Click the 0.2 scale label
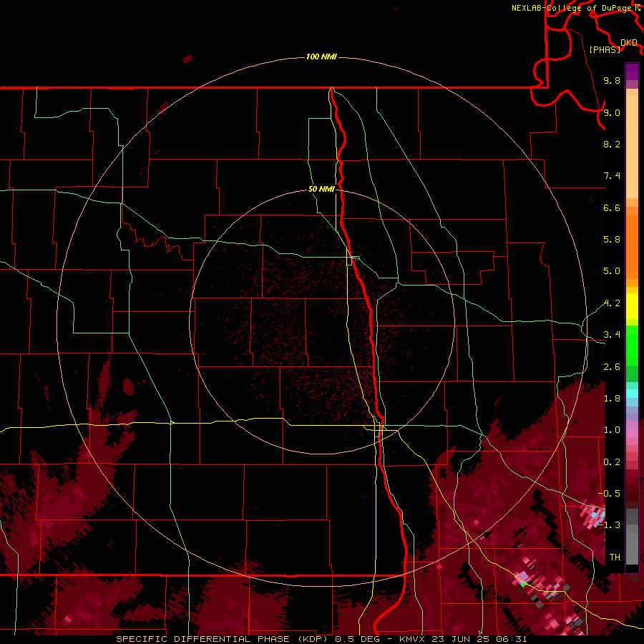The height and width of the screenshot is (644, 644). [612, 462]
